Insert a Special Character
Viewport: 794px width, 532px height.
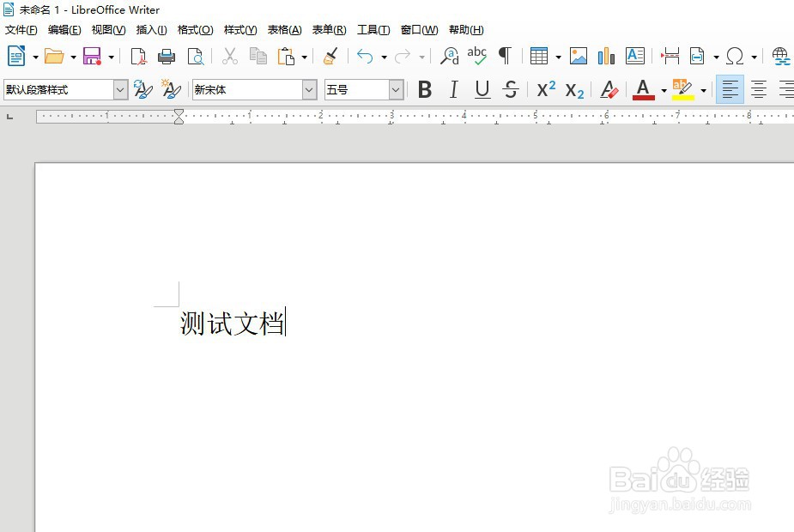(736, 56)
